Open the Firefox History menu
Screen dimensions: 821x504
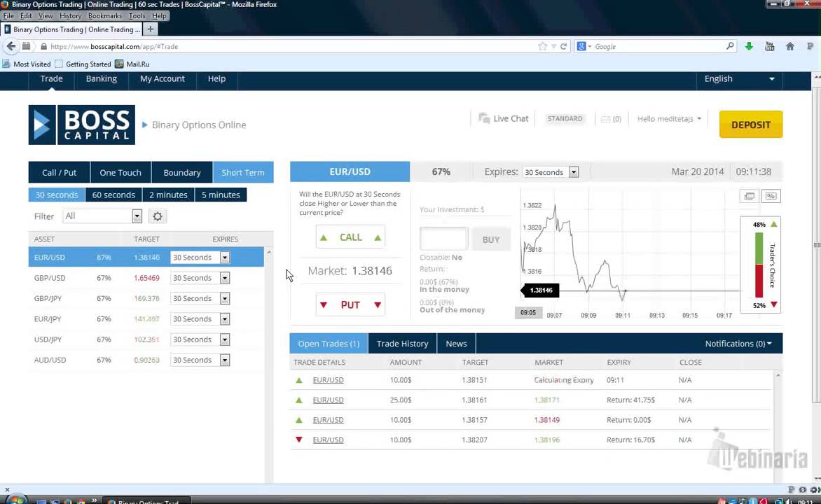(x=70, y=15)
